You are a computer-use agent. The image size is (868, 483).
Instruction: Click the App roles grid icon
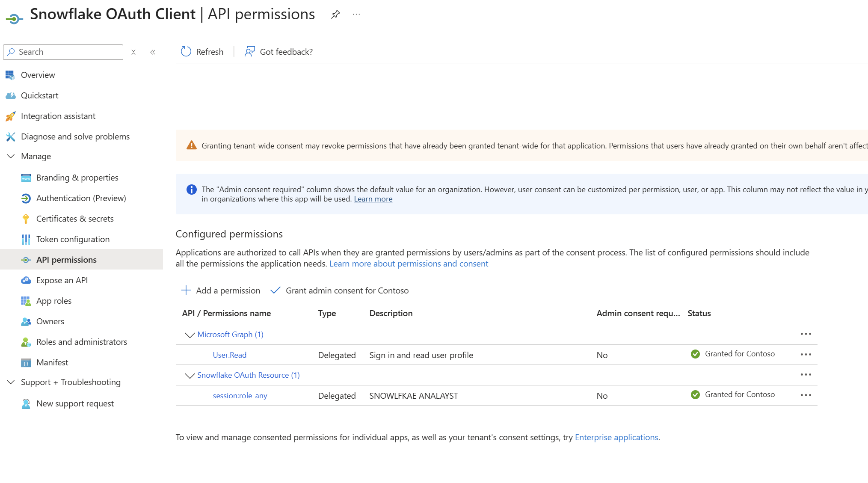(x=26, y=301)
